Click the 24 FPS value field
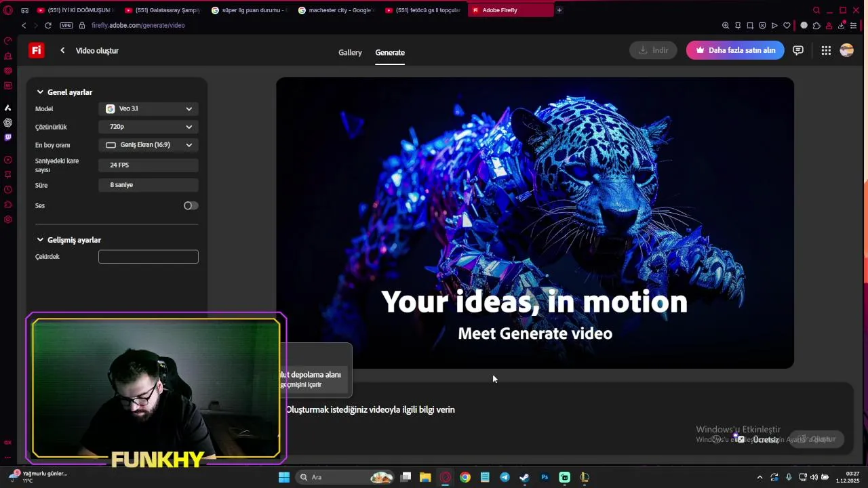This screenshot has width=868, height=488. point(149,165)
